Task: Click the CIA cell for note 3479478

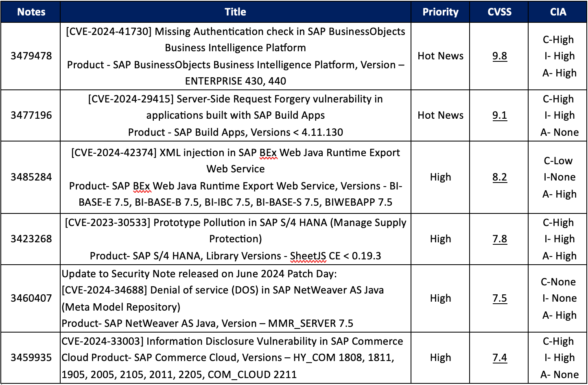Action: (x=558, y=56)
